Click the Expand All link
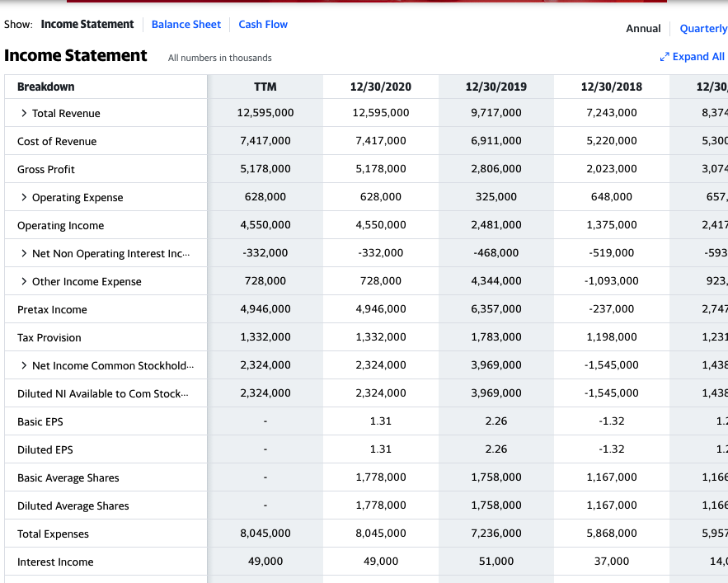Screen dimensions: 728x583 tap(698, 57)
